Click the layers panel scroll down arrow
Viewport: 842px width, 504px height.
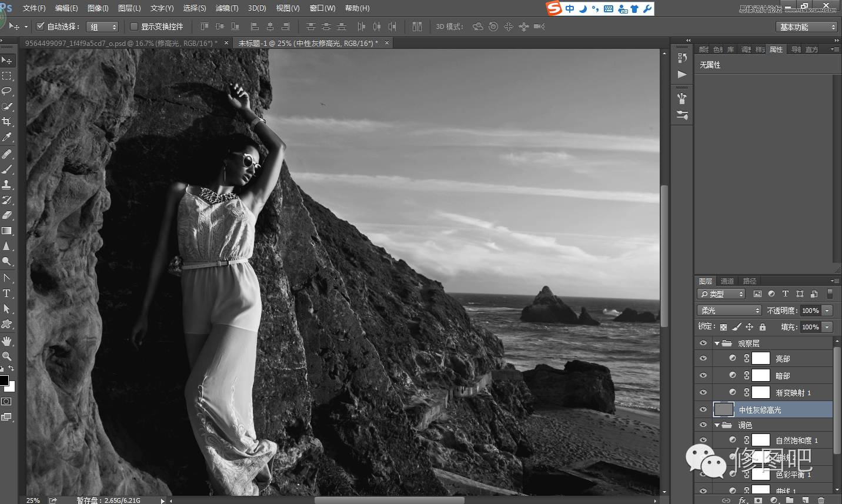point(837,490)
